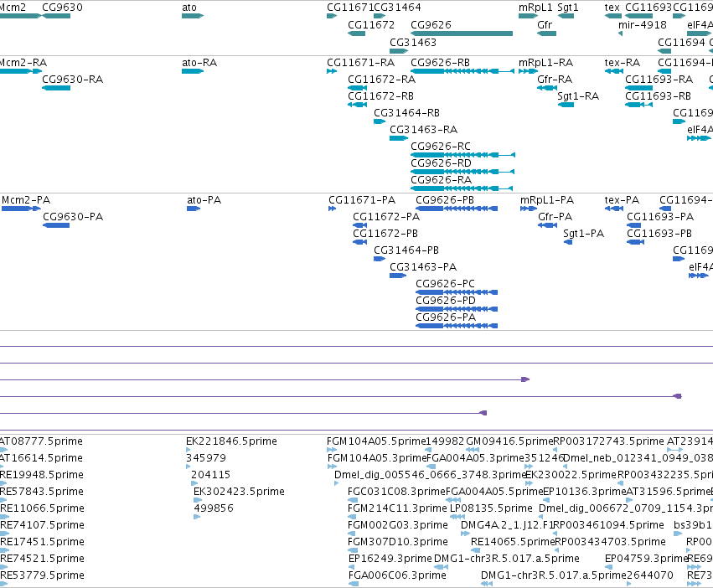Click protein feature CG9630-PA
713x588 pixels.
tap(56, 225)
